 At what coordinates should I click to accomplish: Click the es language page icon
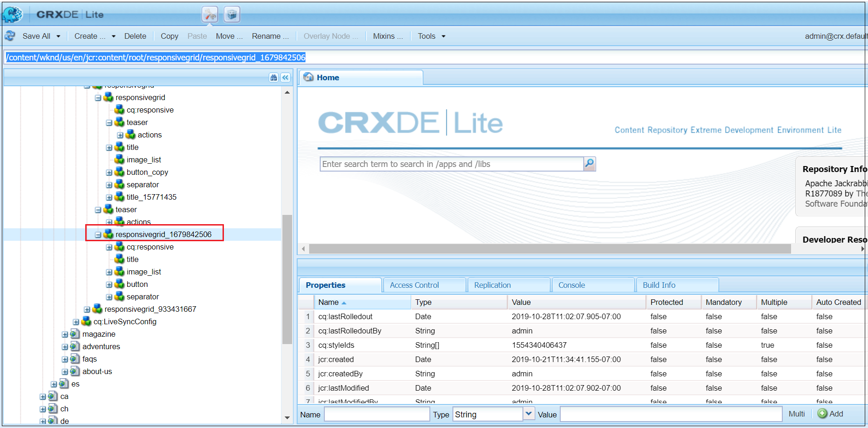pyautogui.click(x=64, y=383)
